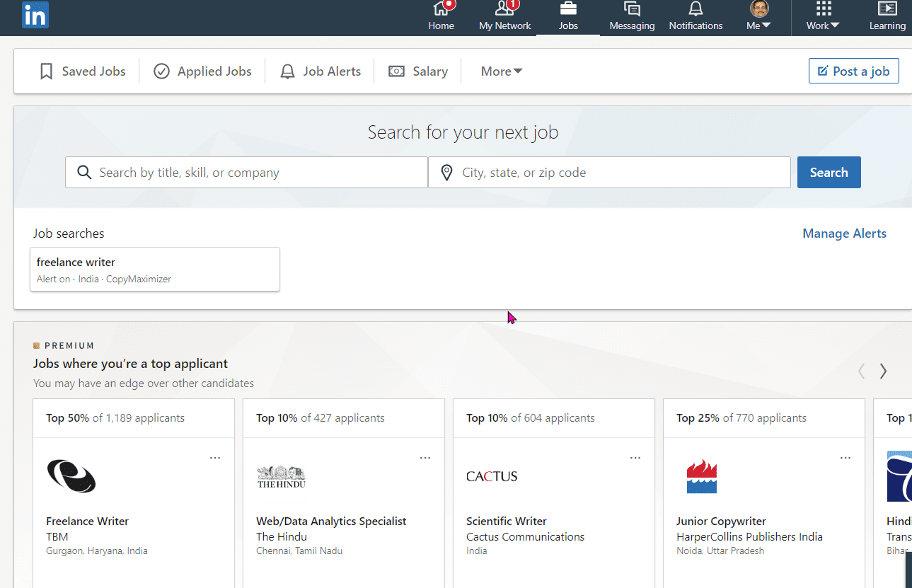Click 'The Hindu' company name text

(x=282, y=537)
